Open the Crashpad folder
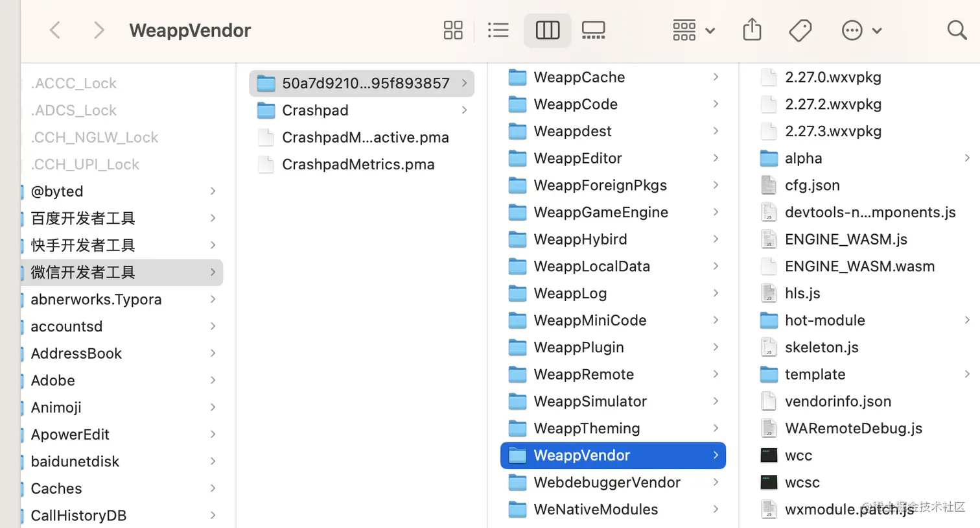This screenshot has width=980, height=528. click(362, 110)
